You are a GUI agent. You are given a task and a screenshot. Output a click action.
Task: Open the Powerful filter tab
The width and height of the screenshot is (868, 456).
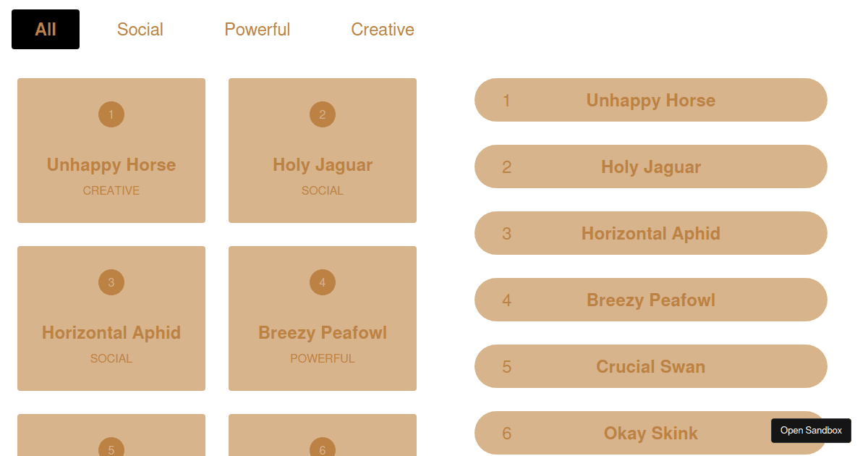257,30
